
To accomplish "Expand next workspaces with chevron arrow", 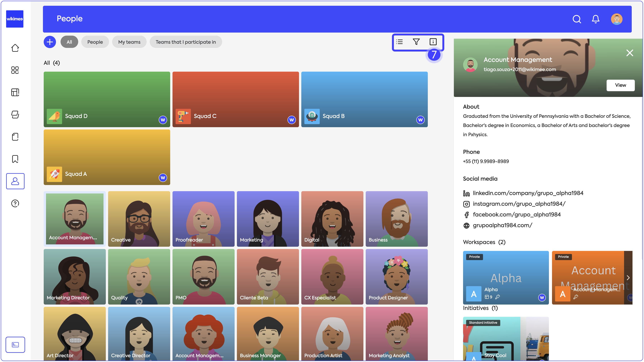I will (628, 278).
